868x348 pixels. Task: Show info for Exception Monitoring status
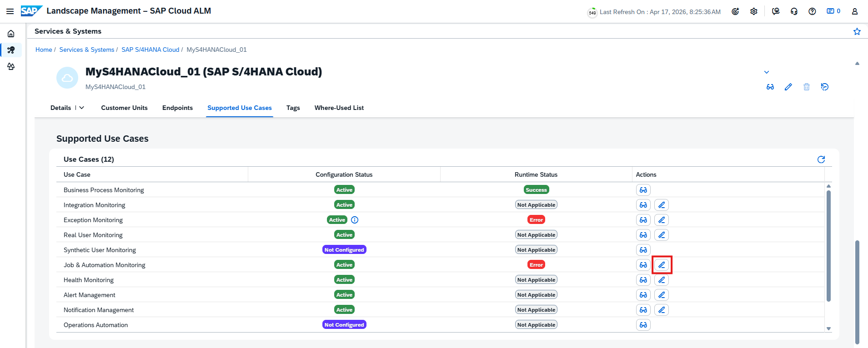click(x=355, y=220)
